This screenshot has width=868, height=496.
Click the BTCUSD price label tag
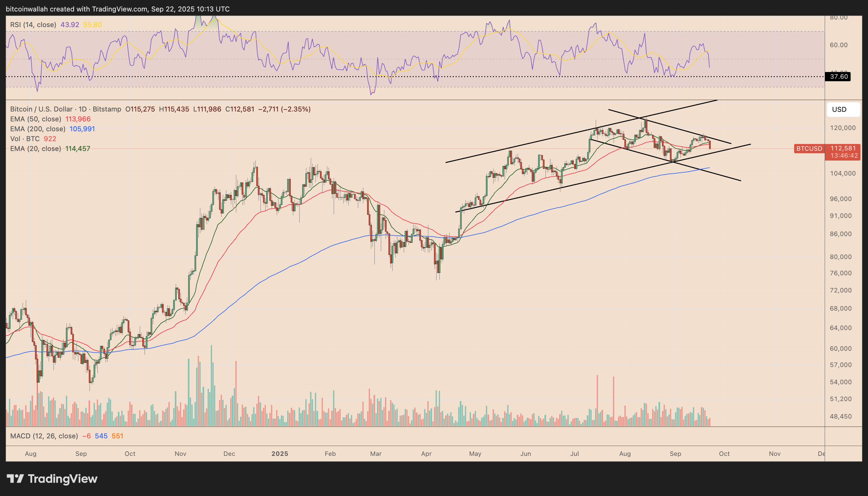tap(809, 148)
